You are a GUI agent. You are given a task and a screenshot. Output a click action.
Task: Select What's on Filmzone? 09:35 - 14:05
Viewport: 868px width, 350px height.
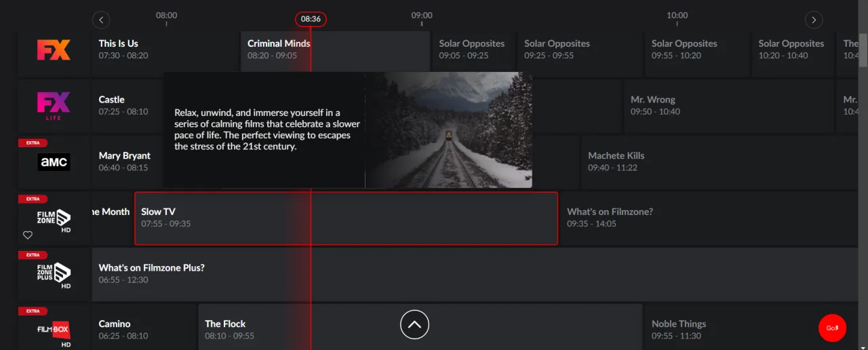pos(709,218)
